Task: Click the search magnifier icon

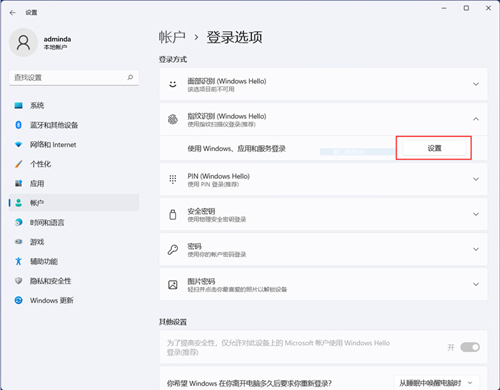Action: pyautogui.click(x=130, y=77)
